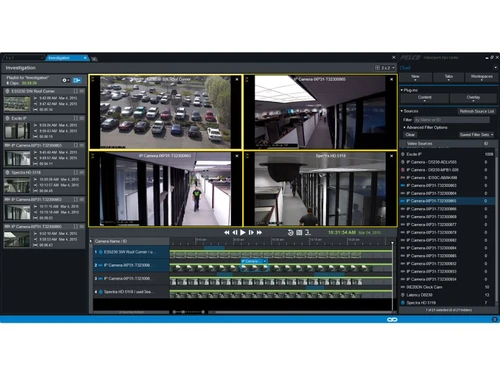Close the Investigation tab
This screenshot has width=500, height=375.
click(85, 58)
